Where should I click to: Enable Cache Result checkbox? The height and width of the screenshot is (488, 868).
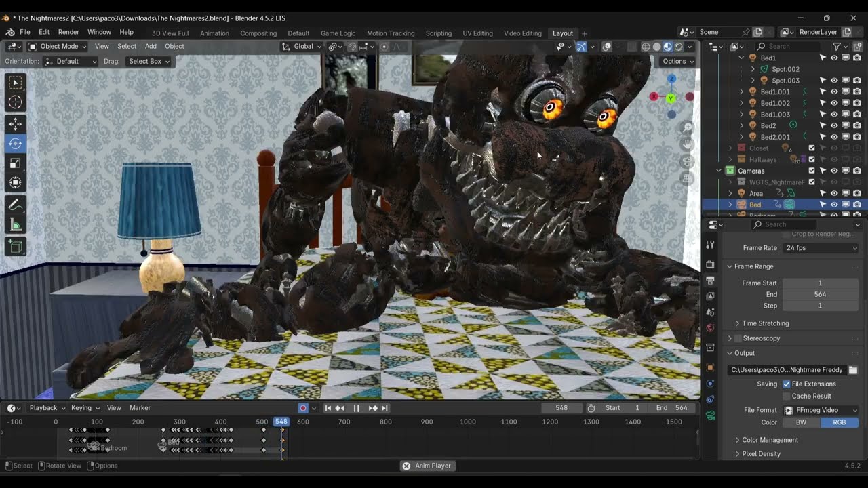click(x=787, y=396)
